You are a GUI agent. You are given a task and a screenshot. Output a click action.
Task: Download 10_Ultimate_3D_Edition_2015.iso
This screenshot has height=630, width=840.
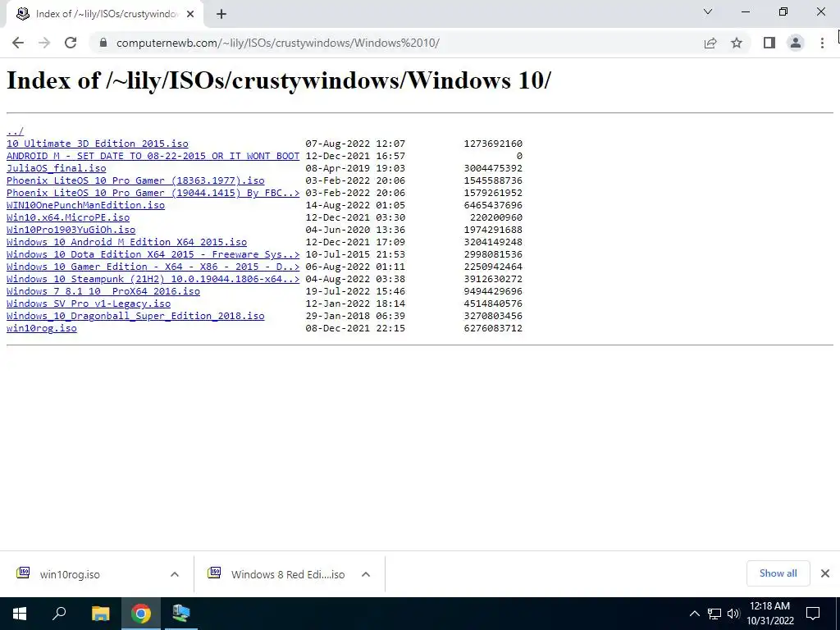98,144
